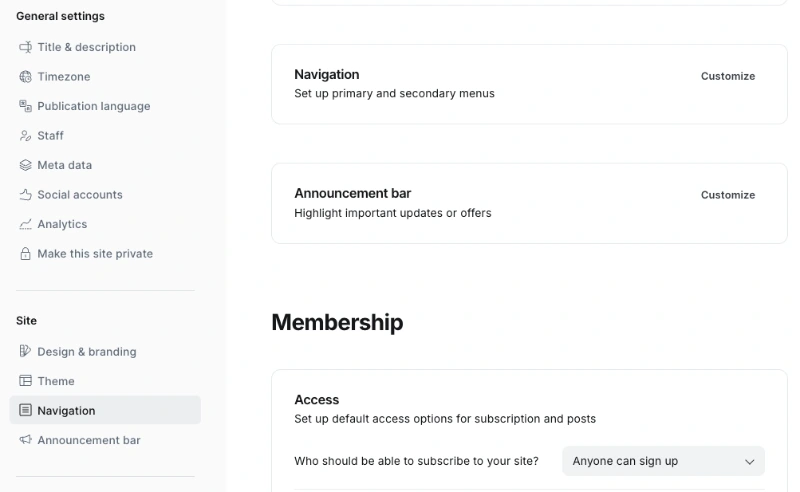Customize the Navigation menus
This screenshot has height=492, width=800.
click(x=727, y=76)
